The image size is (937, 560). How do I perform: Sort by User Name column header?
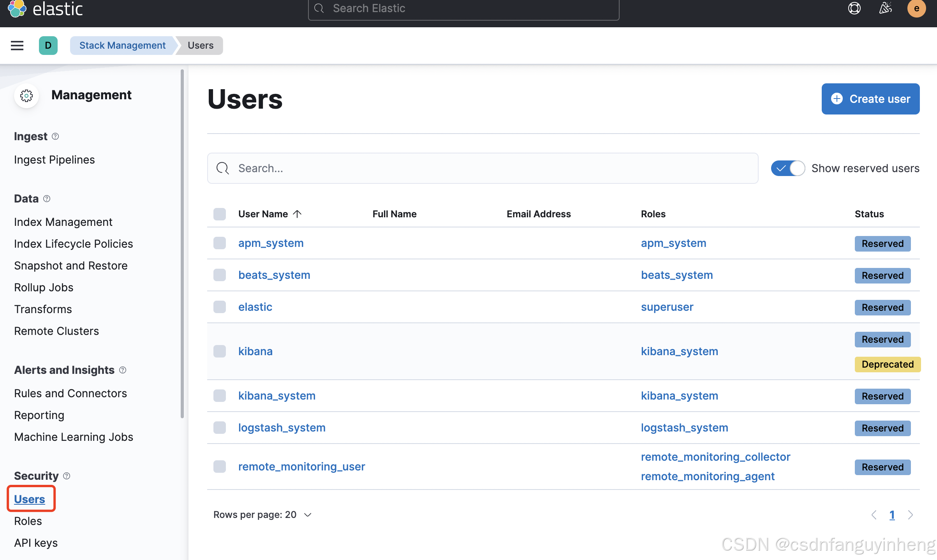pyautogui.click(x=270, y=214)
